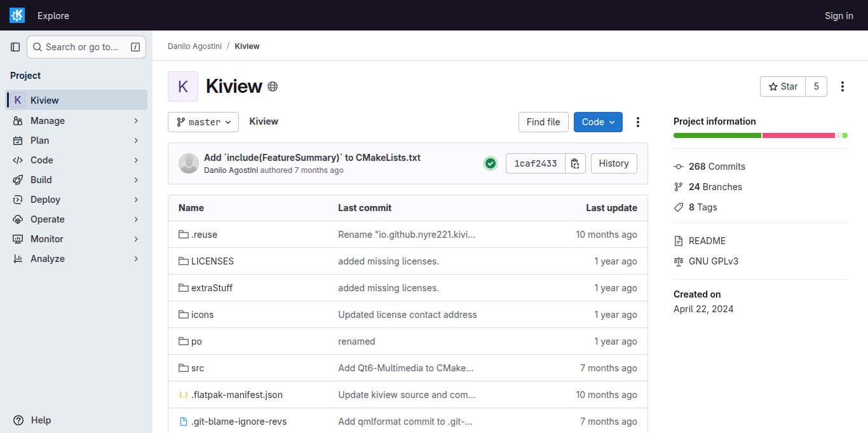This screenshot has height=433, width=868.
Task: Expand the Manage sidebar section
Action: (x=76, y=121)
